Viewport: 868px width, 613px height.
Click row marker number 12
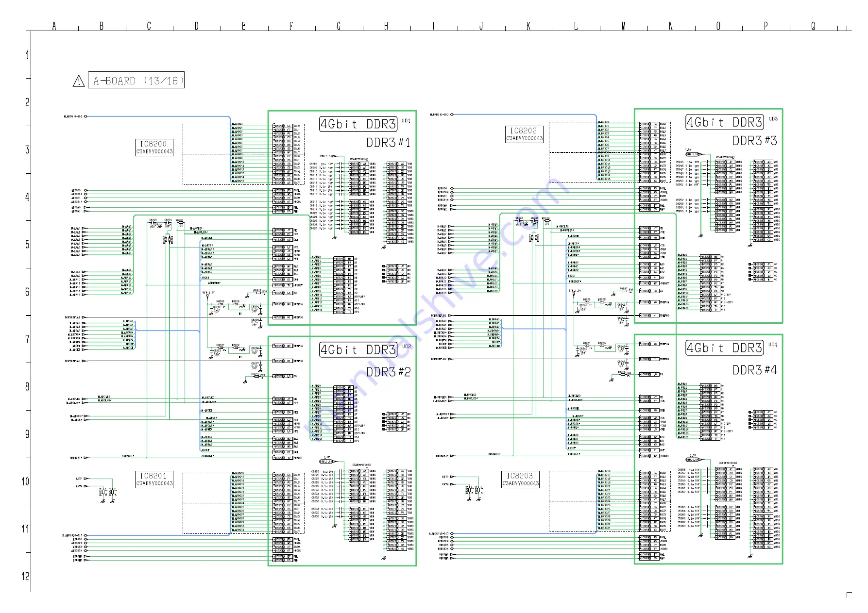pyautogui.click(x=26, y=577)
